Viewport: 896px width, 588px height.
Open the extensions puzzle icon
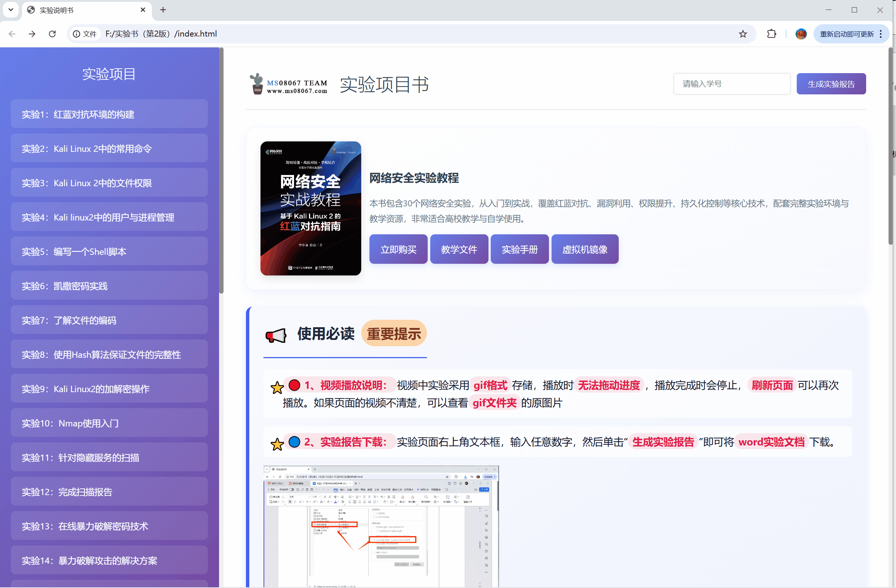coord(771,34)
